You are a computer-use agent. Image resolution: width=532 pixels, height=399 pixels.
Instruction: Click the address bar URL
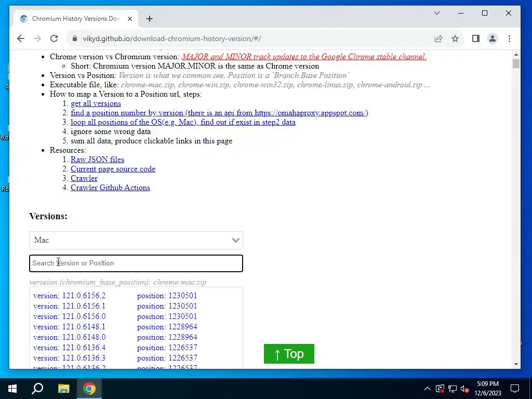point(171,38)
